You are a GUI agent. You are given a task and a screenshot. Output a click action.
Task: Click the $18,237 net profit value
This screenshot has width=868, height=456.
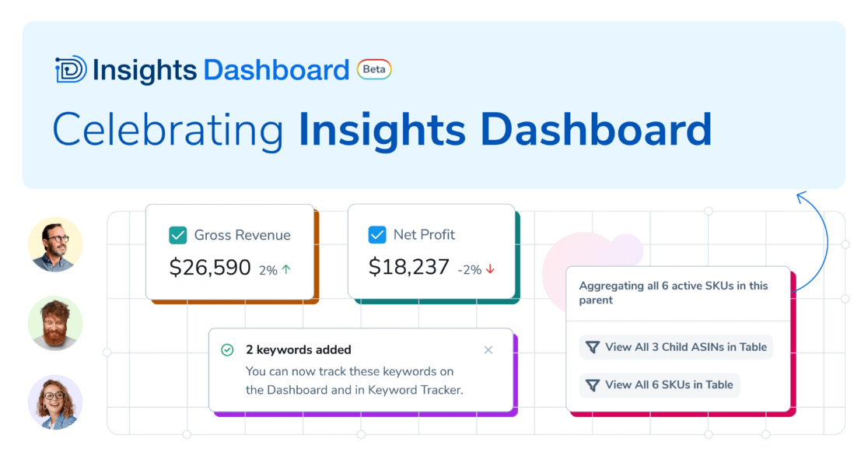pos(409,268)
